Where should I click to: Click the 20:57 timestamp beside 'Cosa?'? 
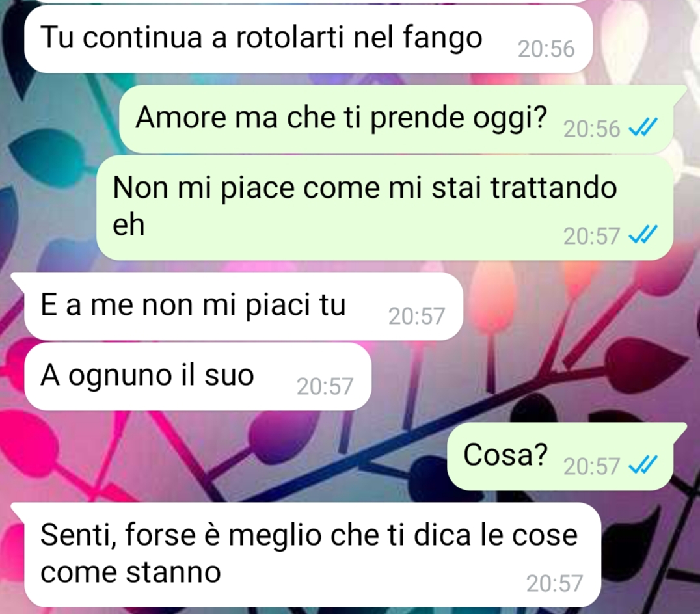tap(592, 467)
